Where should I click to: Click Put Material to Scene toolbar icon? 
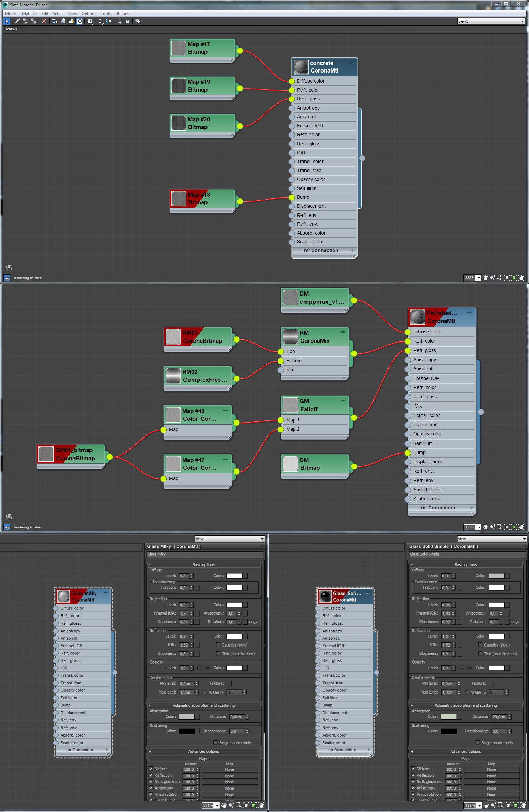click(x=25, y=21)
